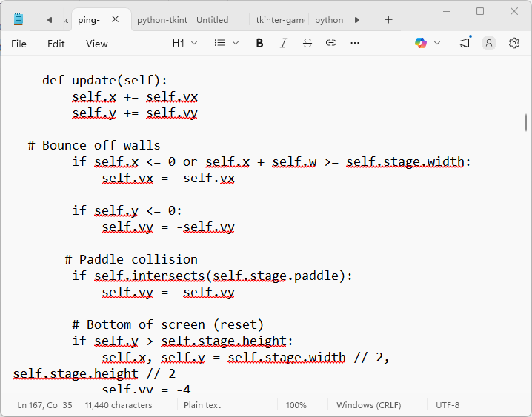Image resolution: width=532 pixels, height=417 pixels.
Task: Expand the Copilot dropdown chevron
Action: point(437,43)
